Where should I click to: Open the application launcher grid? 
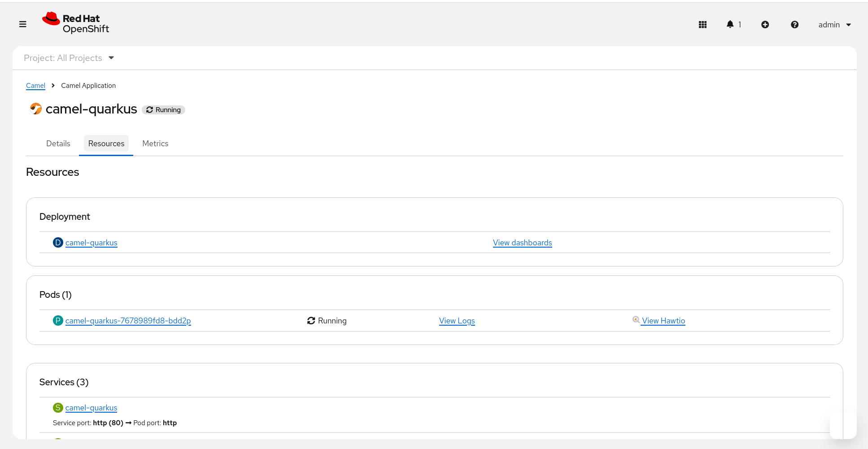click(x=702, y=25)
